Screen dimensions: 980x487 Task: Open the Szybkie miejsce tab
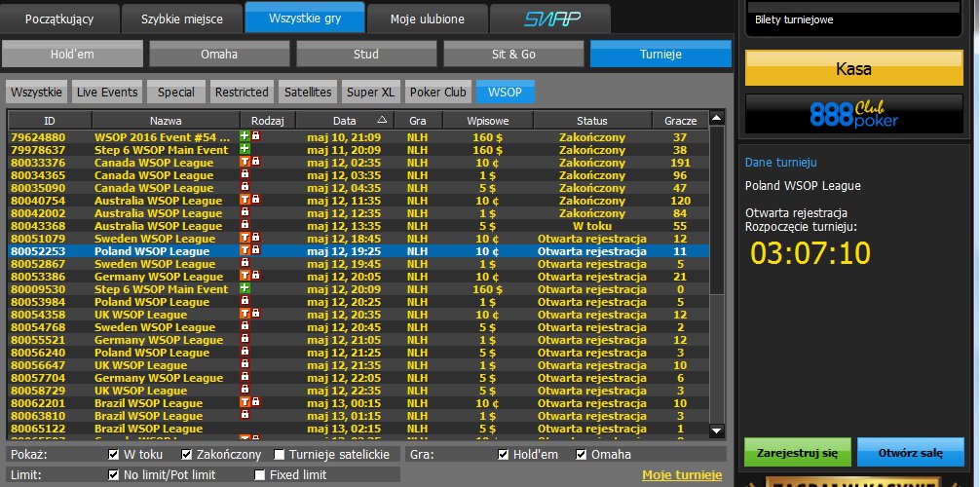182,19
